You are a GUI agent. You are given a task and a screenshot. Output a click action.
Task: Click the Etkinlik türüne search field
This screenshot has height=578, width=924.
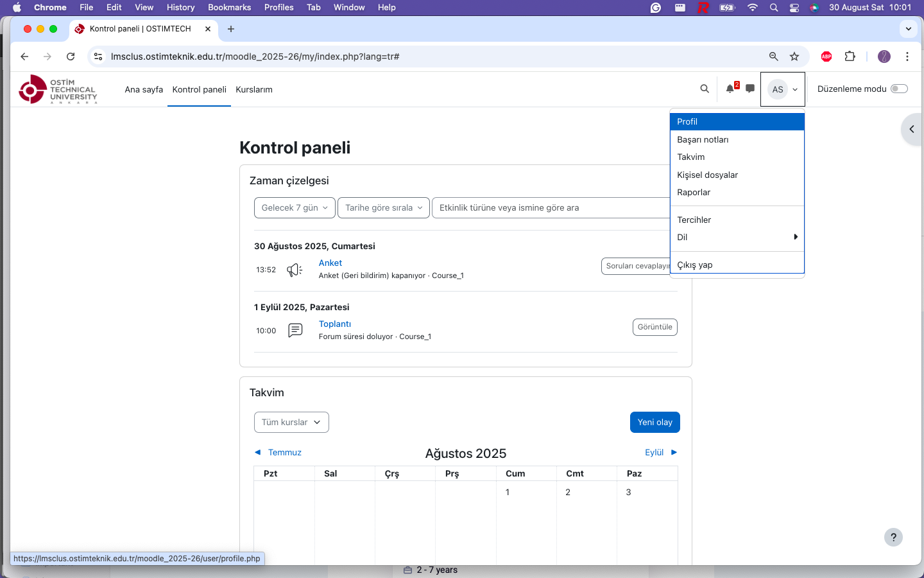click(552, 208)
